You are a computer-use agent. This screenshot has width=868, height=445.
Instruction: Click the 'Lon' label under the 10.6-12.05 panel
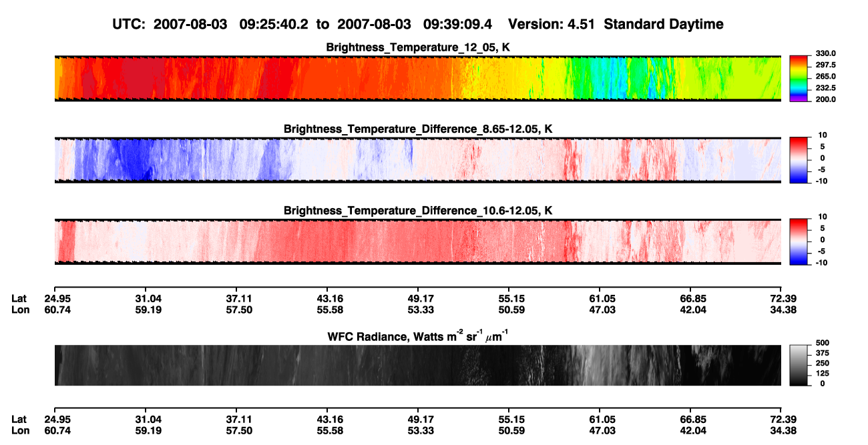20,309
